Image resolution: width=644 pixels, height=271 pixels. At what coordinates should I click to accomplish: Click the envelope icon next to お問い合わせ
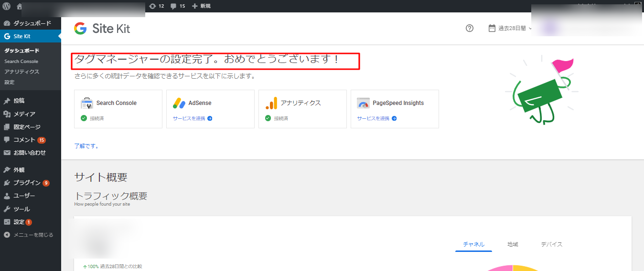coord(7,153)
